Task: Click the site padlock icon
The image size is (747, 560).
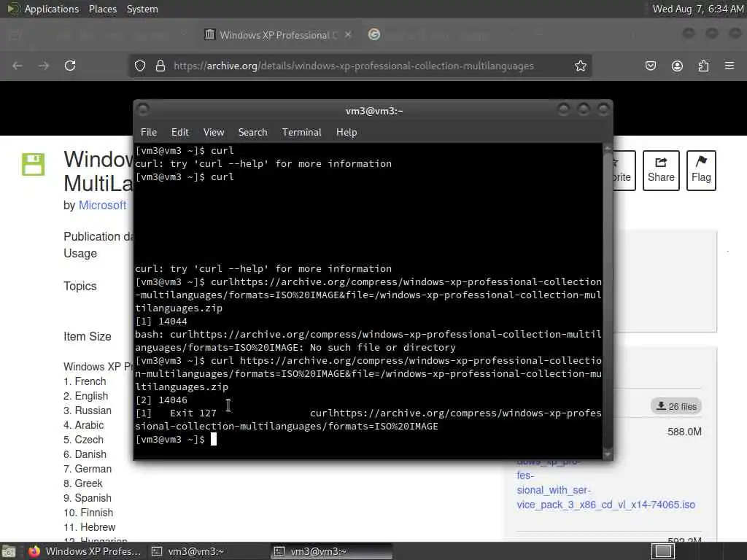Action: (x=160, y=66)
